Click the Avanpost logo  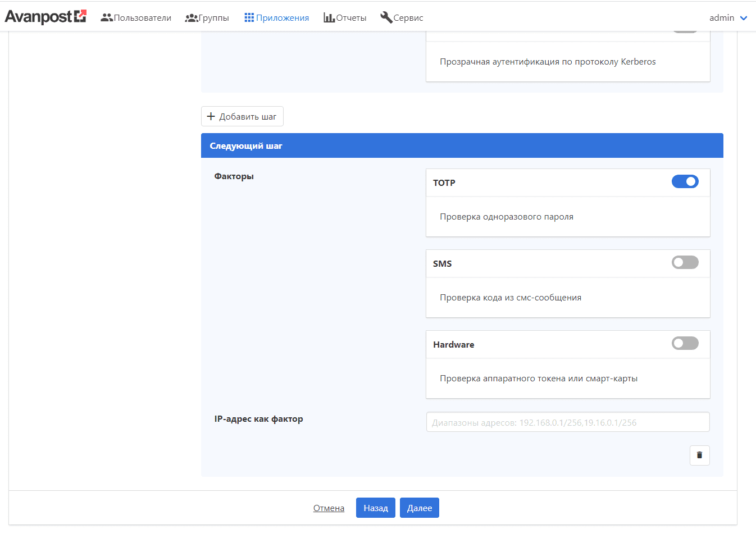click(45, 17)
